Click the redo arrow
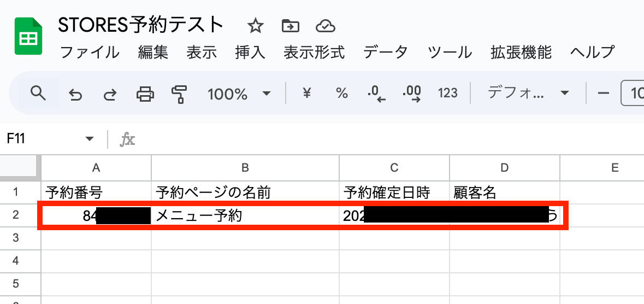This screenshot has width=644, height=304. pyautogui.click(x=110, y=94)
